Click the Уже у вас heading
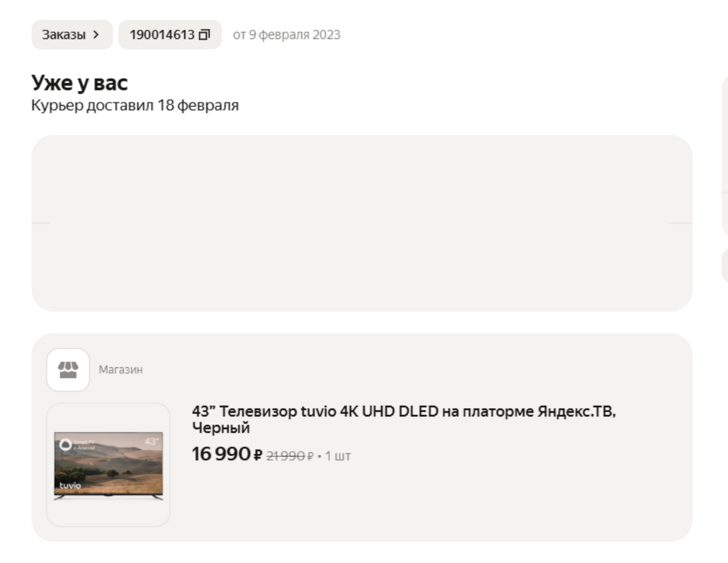Viewport: 728px width, 563px height. [79, 83]
